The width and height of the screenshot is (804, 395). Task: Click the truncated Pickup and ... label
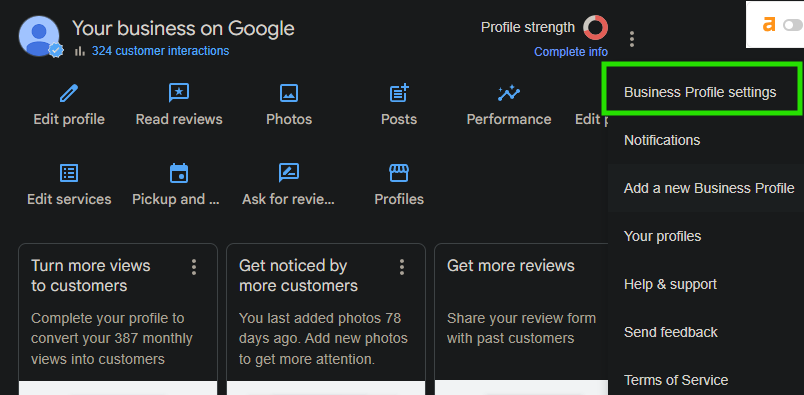176,199
